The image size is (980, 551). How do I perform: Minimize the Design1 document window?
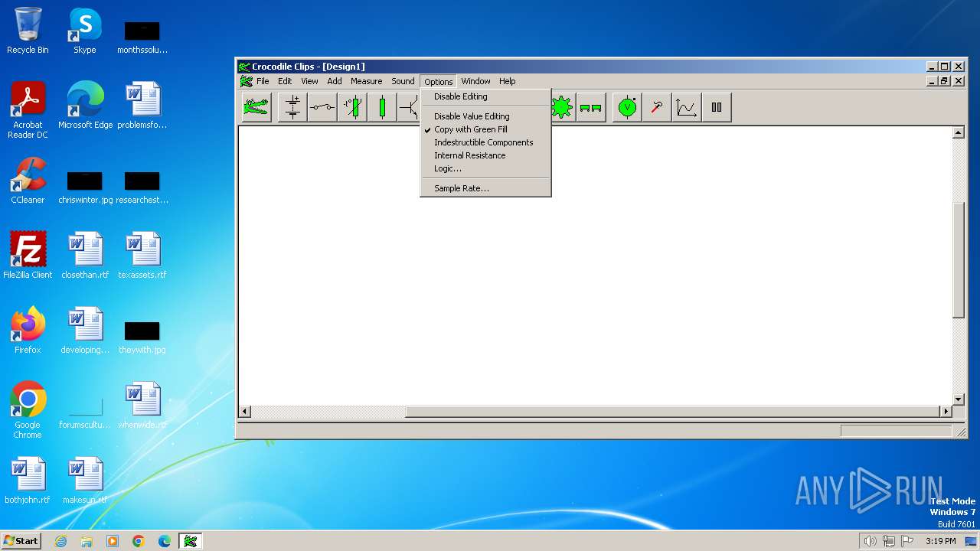pyautogui.click(x=932, y=81)
